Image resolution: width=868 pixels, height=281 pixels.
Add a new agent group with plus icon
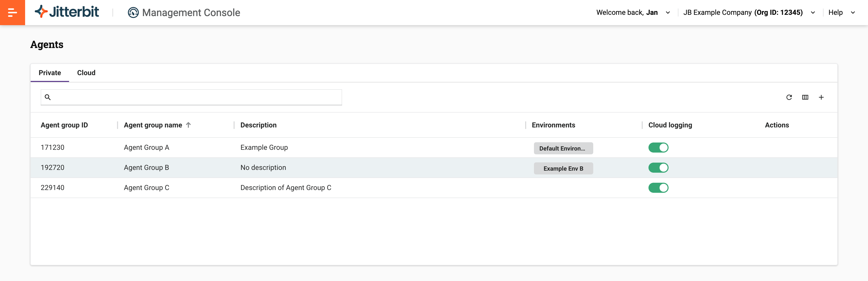click(x=821, y=97)
